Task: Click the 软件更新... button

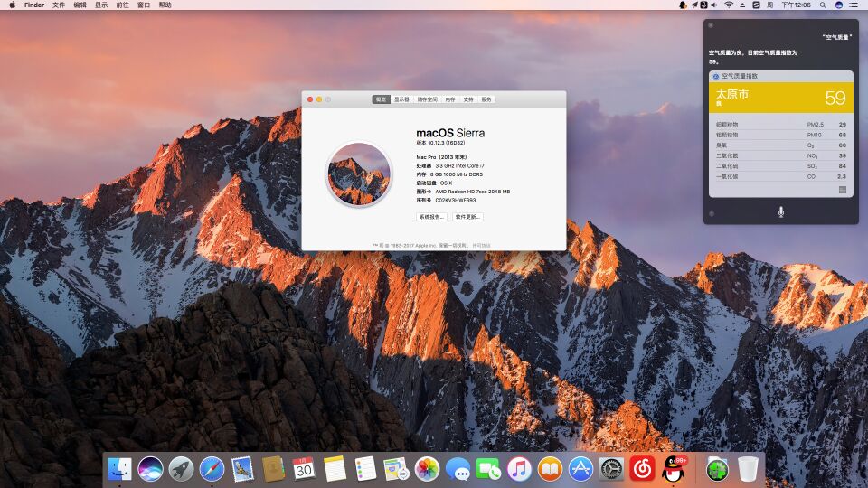Action: (x=467, y=217)
